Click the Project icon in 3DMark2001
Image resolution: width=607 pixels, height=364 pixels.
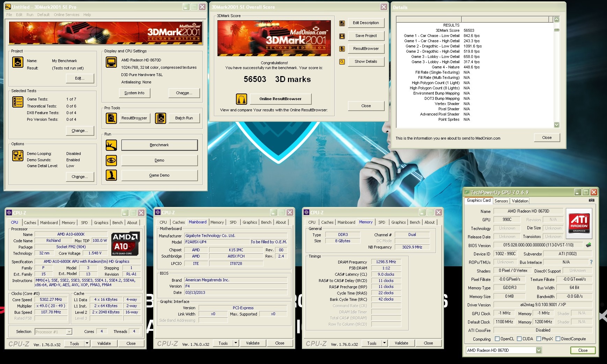pos(18,62)
